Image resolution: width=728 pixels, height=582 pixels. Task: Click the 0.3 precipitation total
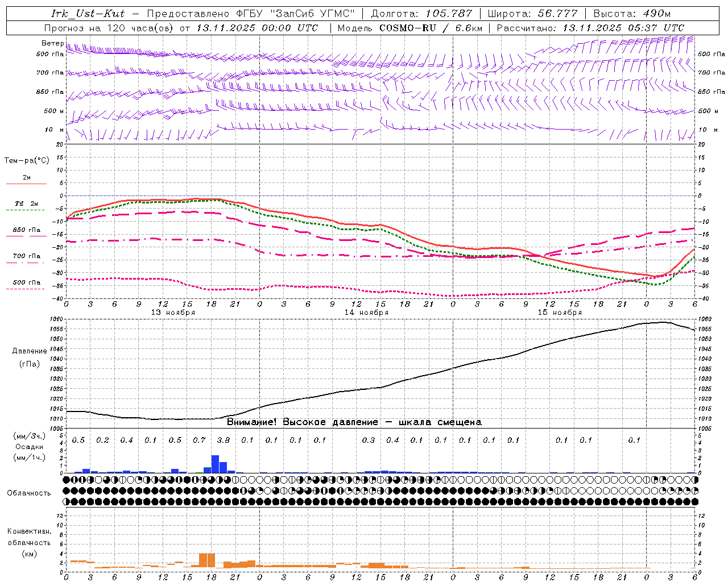pyautogui.click(x=369, y=440)
